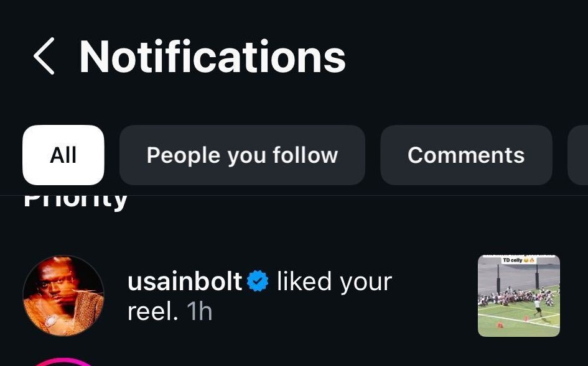Screen dimensions: 588x366
Task: Select the cut-off filter chip after Comments
Action: [578, 155]
